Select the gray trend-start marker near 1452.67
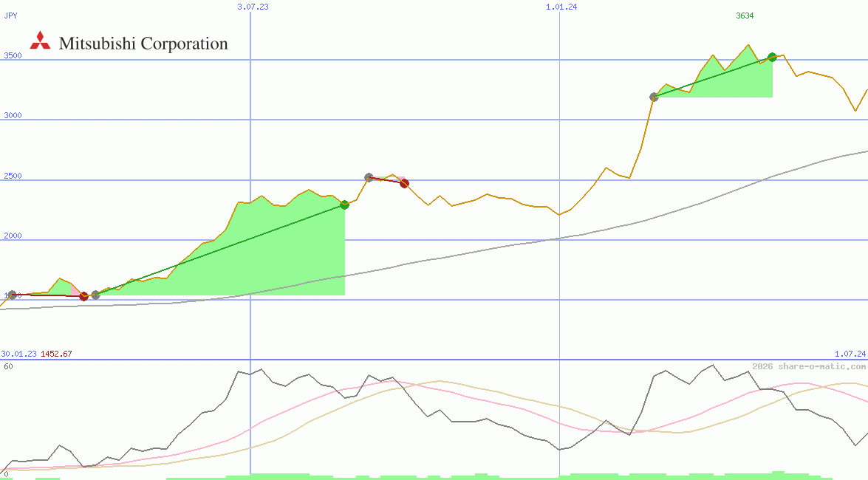Image resolution: width=868 pixels, height=480 pixels. (11, 294)
